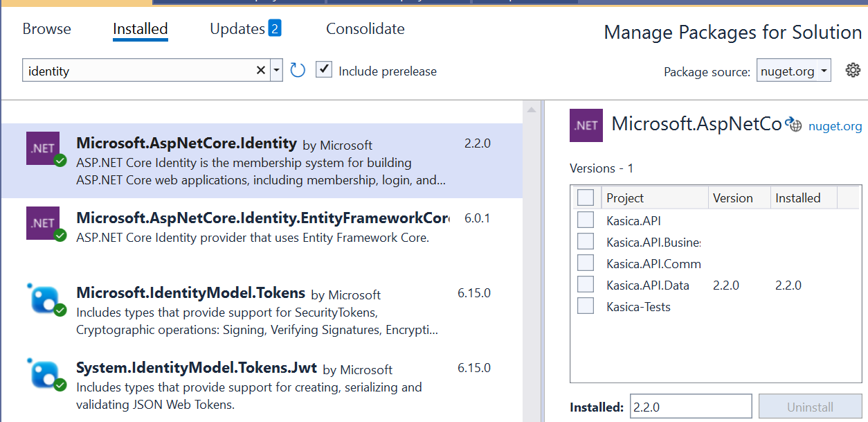Click the Kasica-Tests project name

click(638, 306)
